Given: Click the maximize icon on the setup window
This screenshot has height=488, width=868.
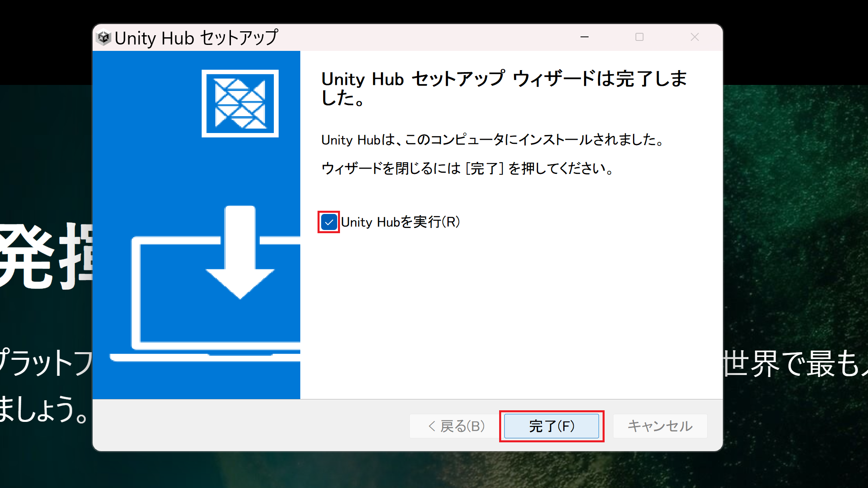Looking at the screenshot, I should pyautogui.click(x=639, y=37).
